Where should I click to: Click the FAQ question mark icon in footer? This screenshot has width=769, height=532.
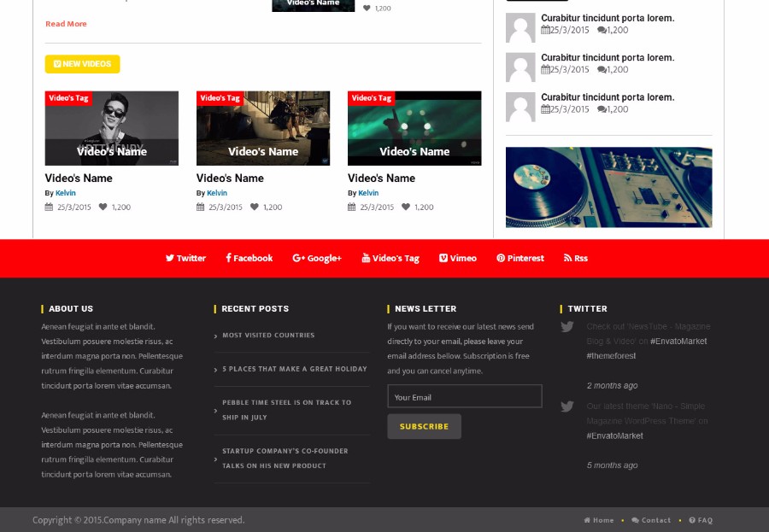[692, 520]
